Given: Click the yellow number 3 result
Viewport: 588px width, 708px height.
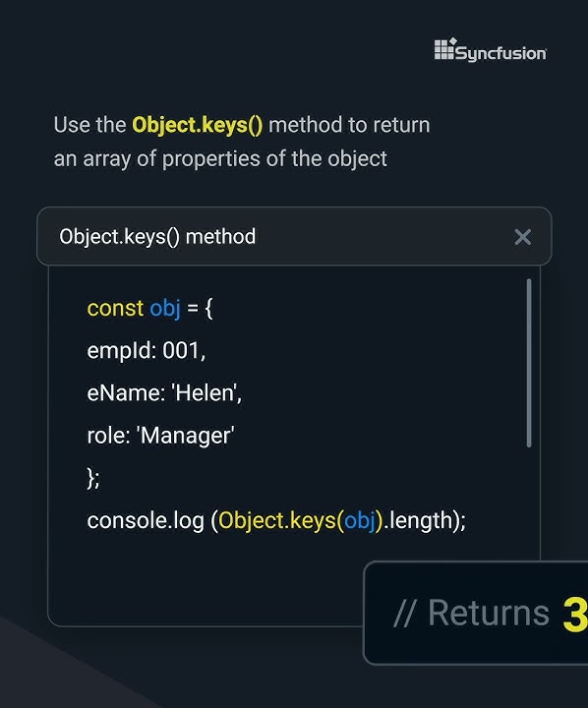Looking at the screenshot, I should 575,614.
